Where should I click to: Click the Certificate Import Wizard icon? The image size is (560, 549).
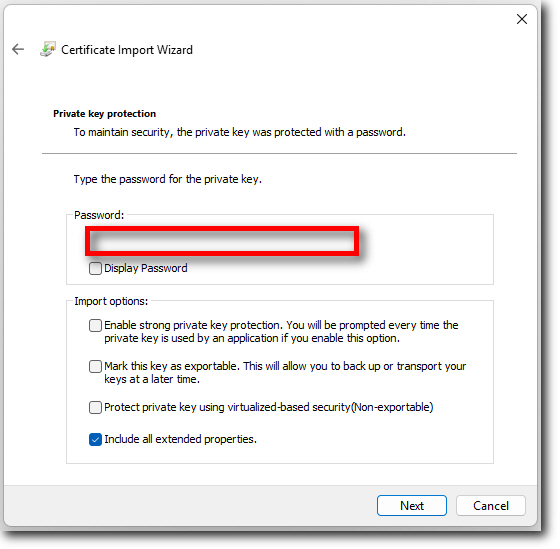(x=48, y=49)
